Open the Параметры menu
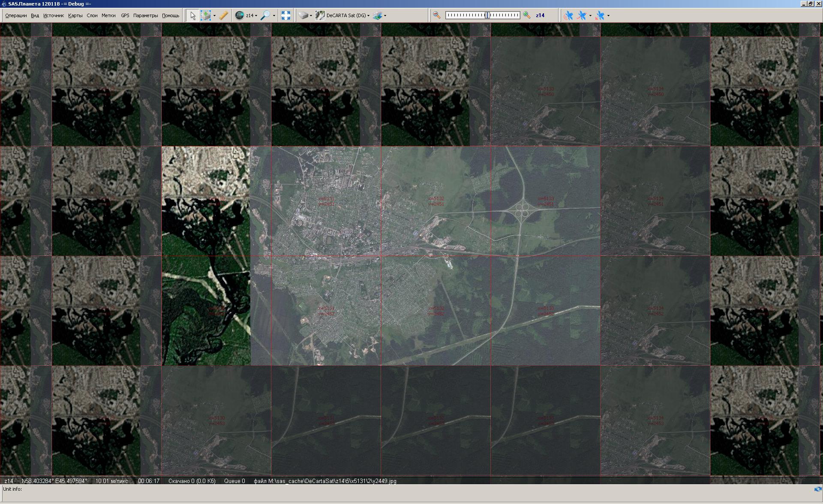Screen dimensions: 823x504 click(x=145, y=15)
